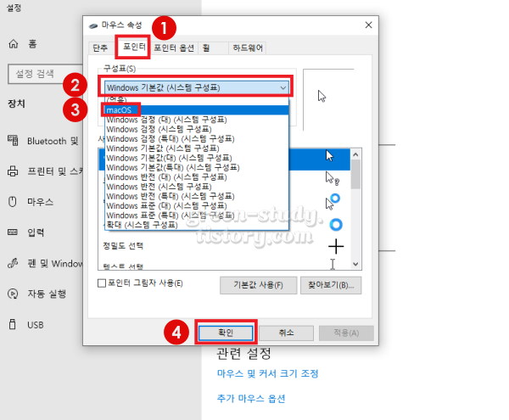Choose Windows 표준 (대) (시스템 구성표)
The height and width of the screenshot is (420, 509).
point(197,206)
